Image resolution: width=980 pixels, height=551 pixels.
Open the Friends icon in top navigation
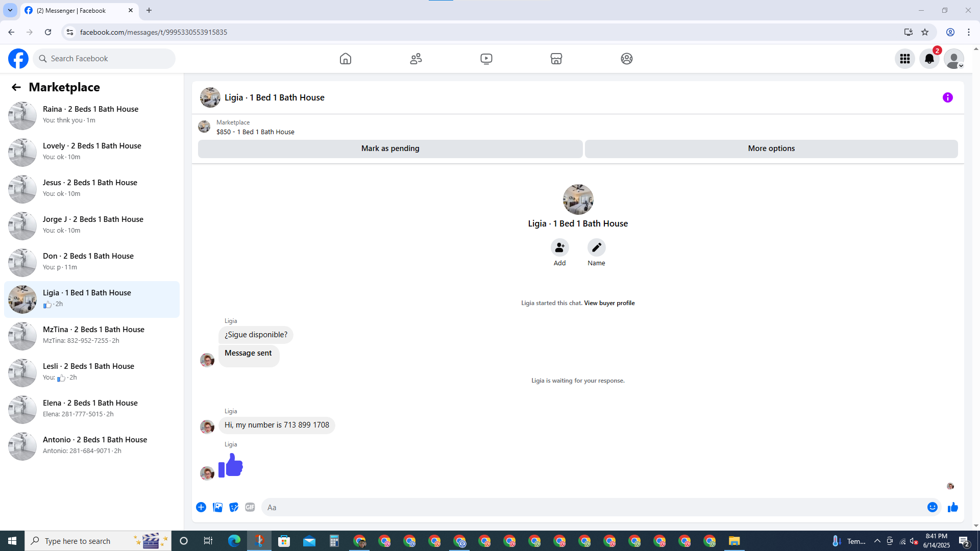pyautogui.click(x=416, y=59)
